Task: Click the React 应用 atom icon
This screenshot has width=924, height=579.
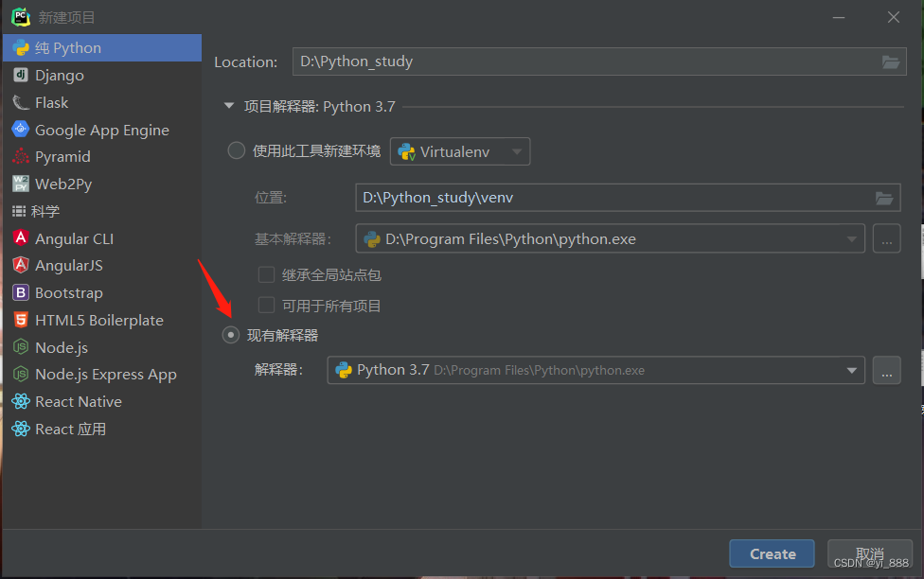Action: pyautogui.click(x=21, y=429)
